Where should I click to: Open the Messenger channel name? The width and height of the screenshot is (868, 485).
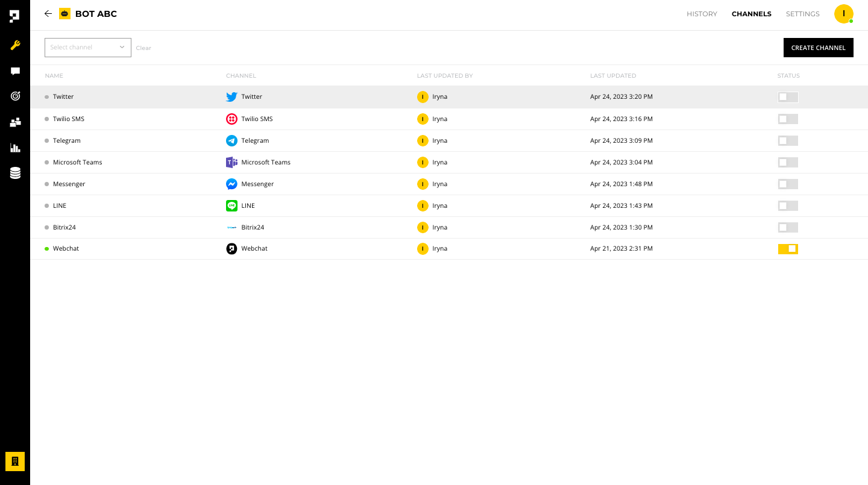[x=69, y=184]
